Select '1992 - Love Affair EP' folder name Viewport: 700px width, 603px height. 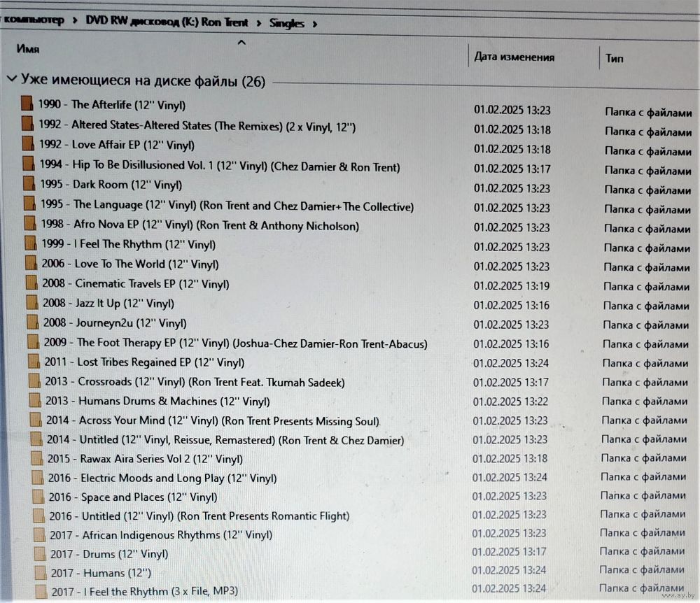(x=116, y=145)
